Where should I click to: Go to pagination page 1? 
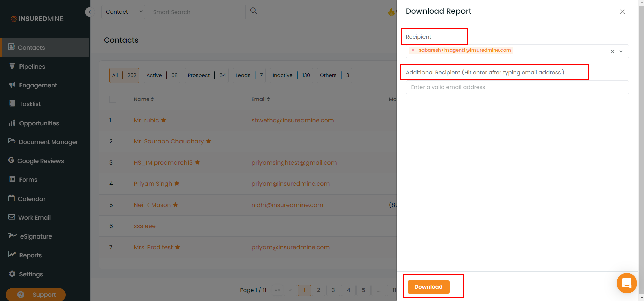304,290
